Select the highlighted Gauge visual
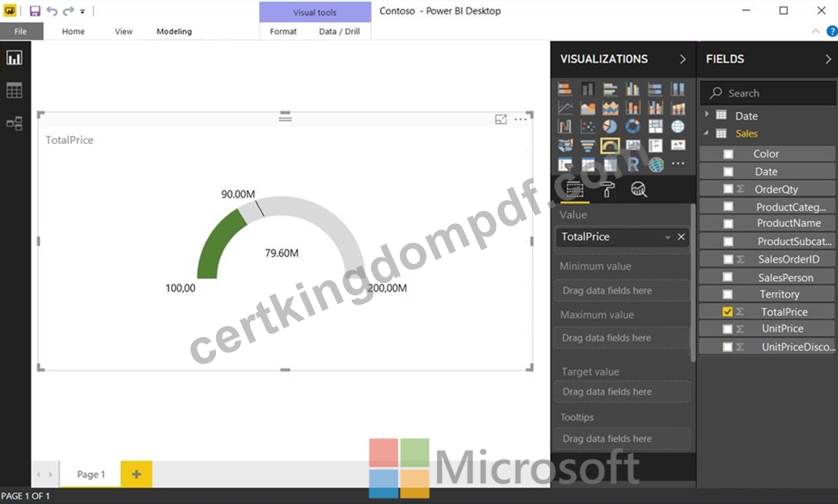 pyautogui.click(x=610, y=145)
